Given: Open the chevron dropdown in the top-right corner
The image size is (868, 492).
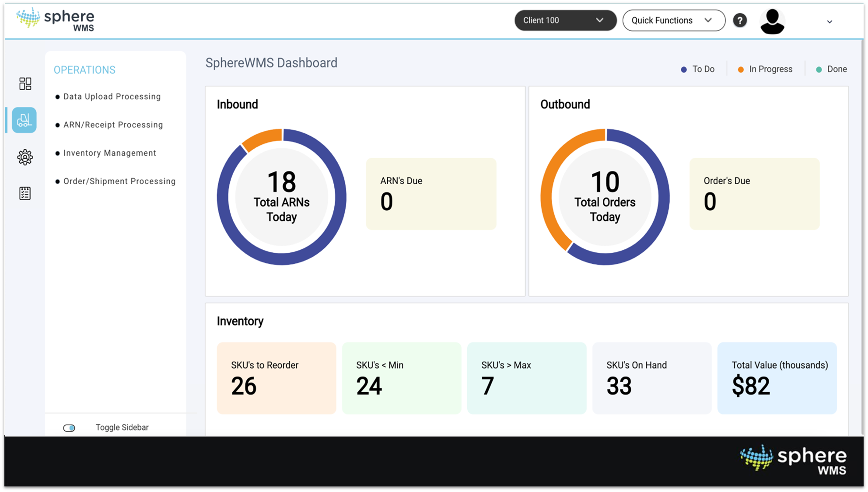Looking at the screenshot, I should pos(829,21).
